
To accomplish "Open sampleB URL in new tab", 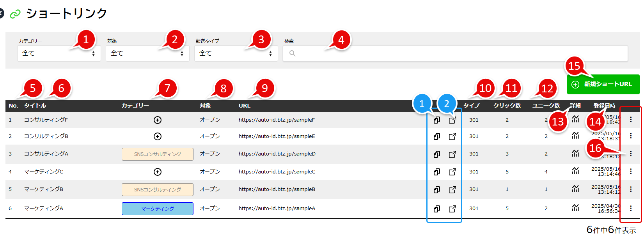I will pyautogui.click(x=452, y=190).
